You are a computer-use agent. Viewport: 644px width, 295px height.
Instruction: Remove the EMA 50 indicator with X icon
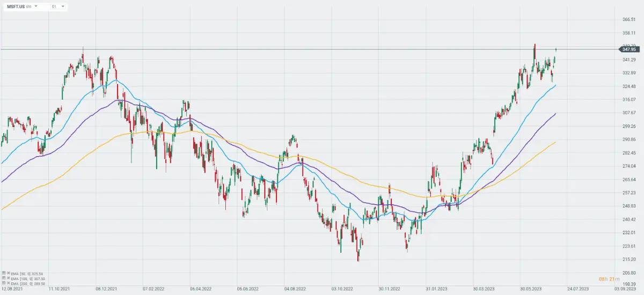[8, 274]
